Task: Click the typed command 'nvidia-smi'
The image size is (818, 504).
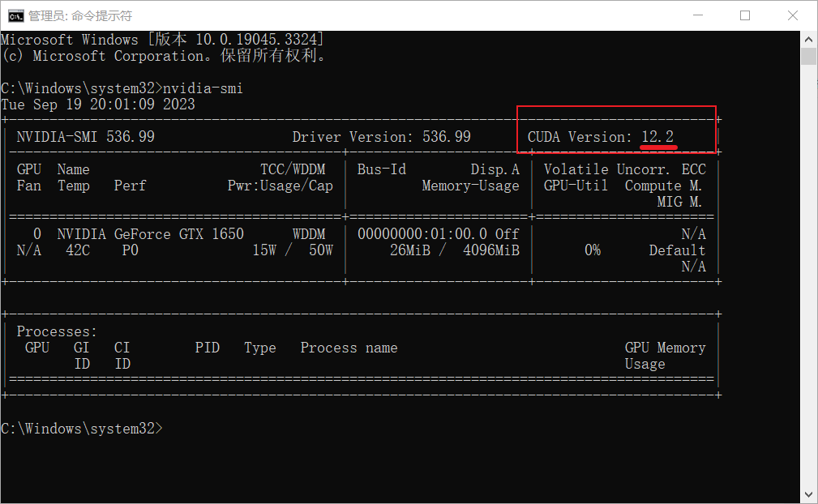Action: click(x=203, y=88)
